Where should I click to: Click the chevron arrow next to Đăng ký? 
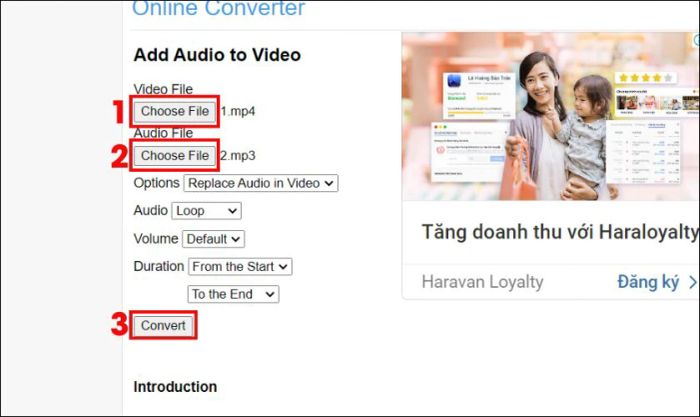pos(692,282)
